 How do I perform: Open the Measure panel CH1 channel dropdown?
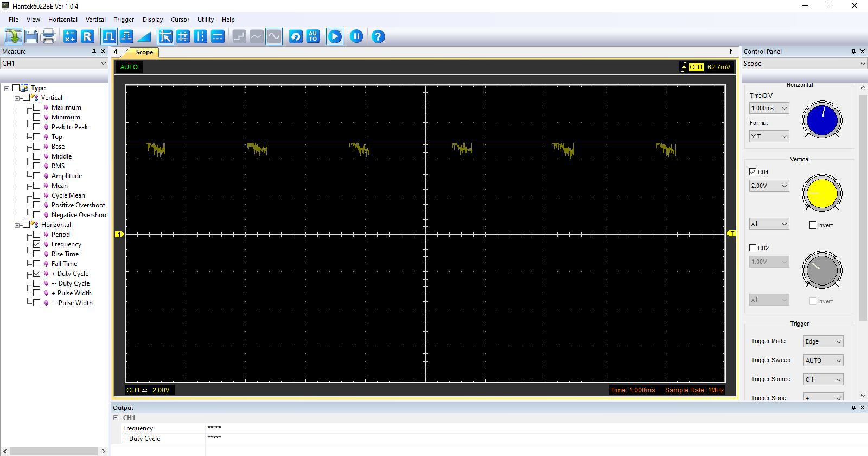click(54, 63)
